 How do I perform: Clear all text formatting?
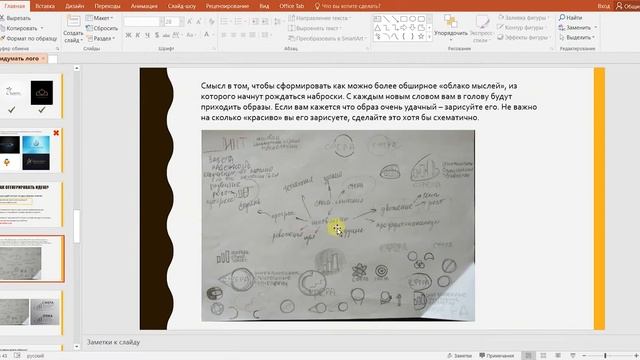coord(211,21)
